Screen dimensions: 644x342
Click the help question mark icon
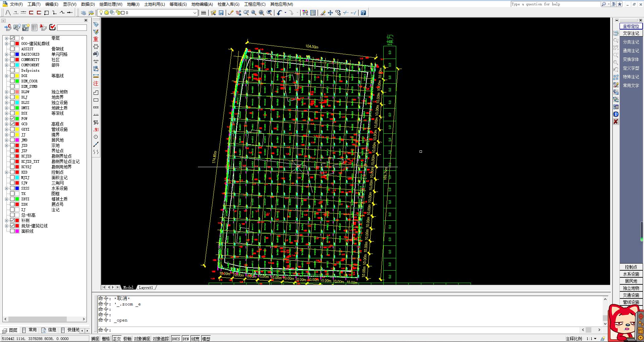click(x=363, y=13)
